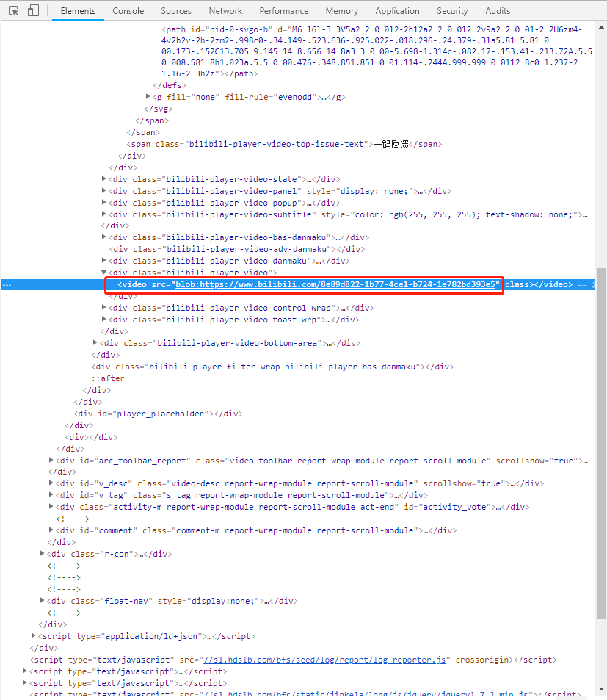Expand the bilibili-player-video-danmaku div
The width and height of the screenshot is (607, 700).
click(104, 260)
